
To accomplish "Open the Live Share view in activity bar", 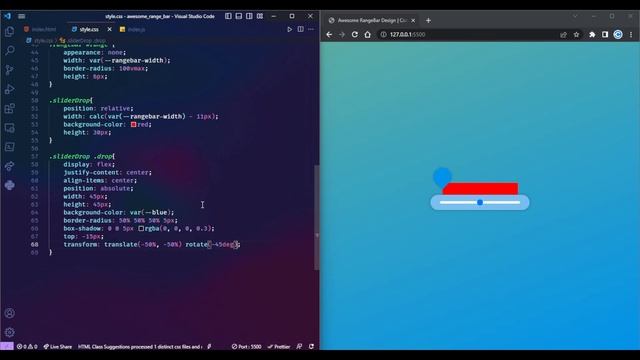I will pyautogui.click(x=9, y=166).
